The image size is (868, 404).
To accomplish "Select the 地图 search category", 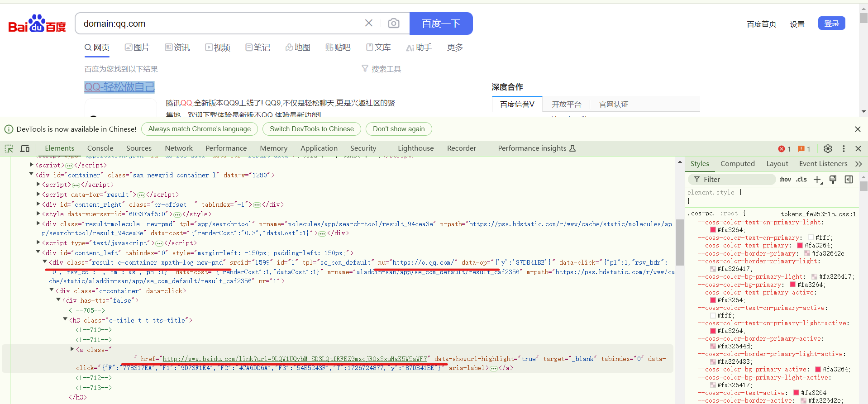I will tap(298, 48).
